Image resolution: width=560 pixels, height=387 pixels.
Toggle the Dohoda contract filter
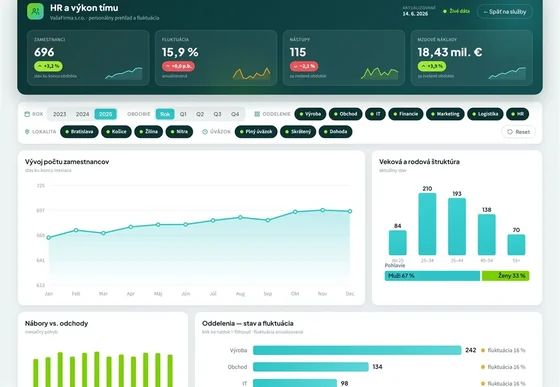click(335, 132)
